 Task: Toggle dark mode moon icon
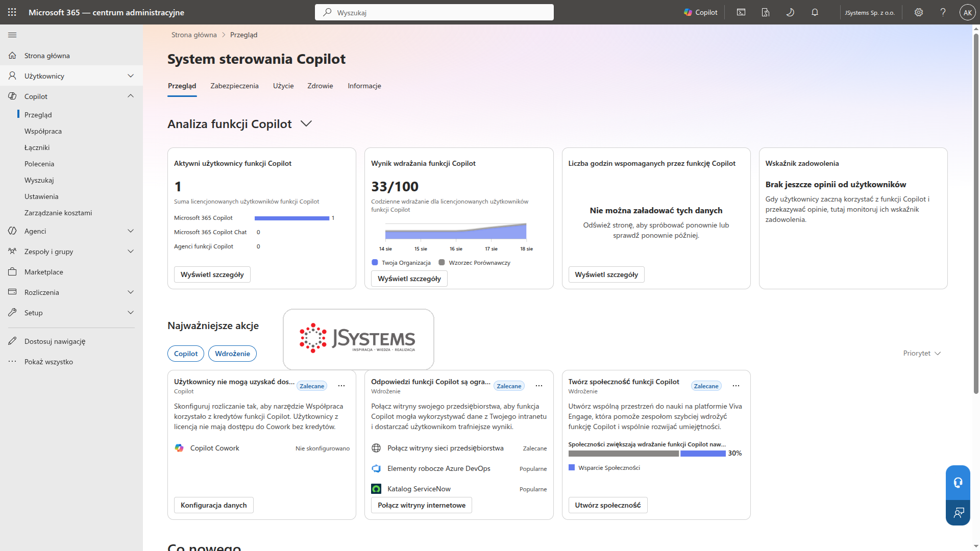(790, 12)
